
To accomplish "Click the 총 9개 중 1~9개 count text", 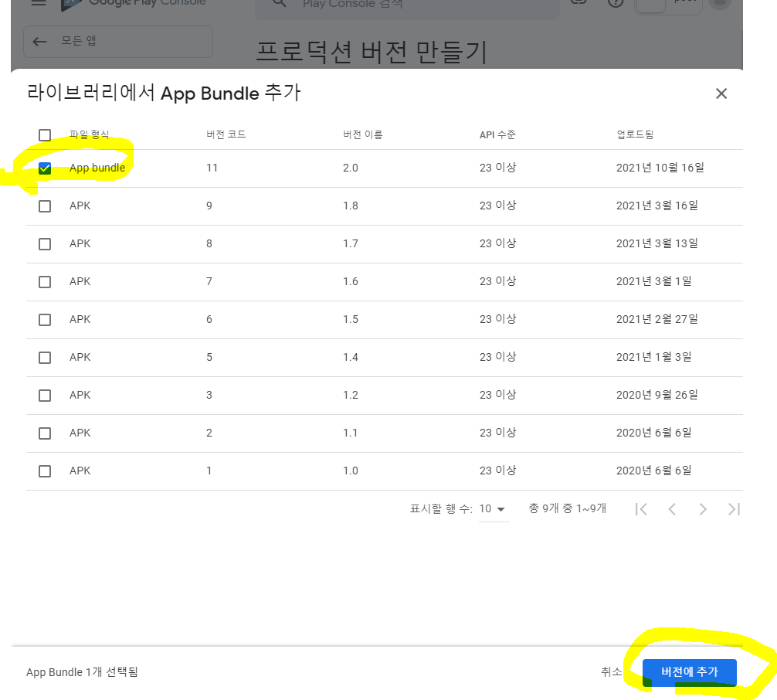I will click(x=568, y=508).
